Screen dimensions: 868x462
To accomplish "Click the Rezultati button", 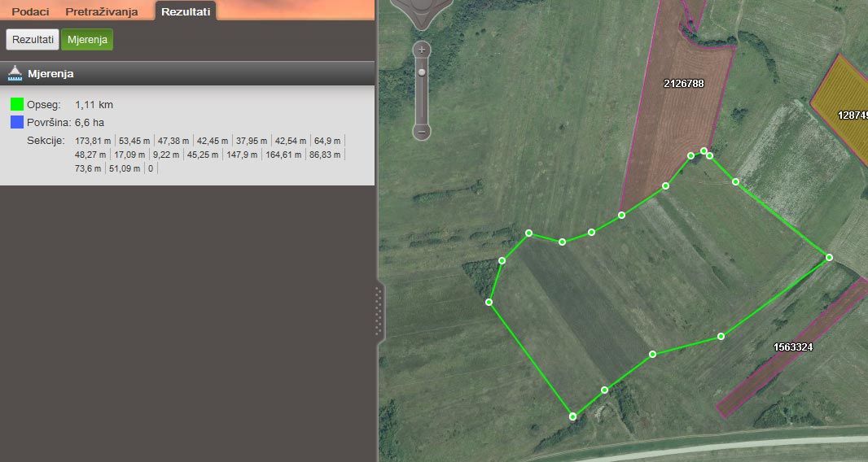I will pyautogui.click(x=33, y=40).
